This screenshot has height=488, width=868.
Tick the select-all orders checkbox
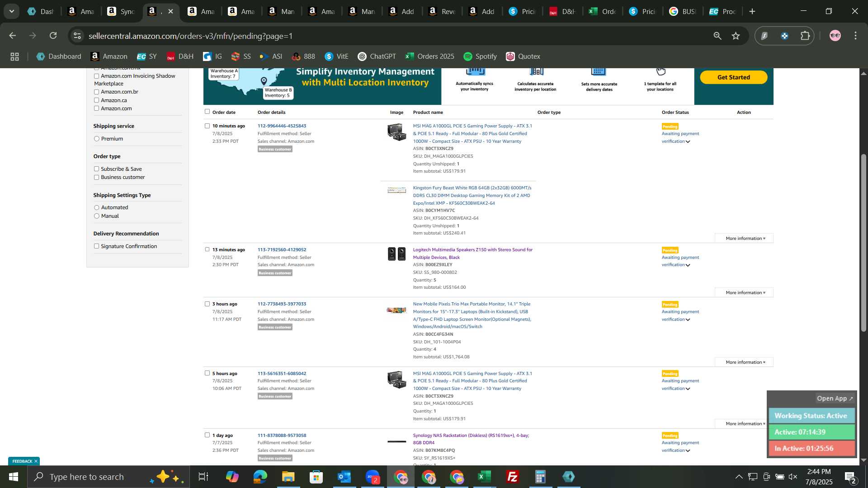[207, 112]
